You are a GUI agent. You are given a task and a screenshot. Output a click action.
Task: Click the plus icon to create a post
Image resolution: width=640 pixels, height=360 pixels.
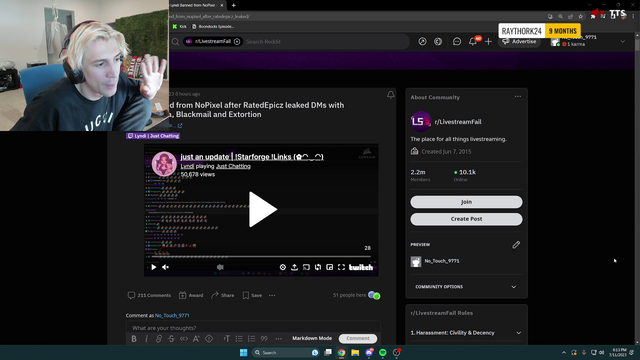[488, 42]
